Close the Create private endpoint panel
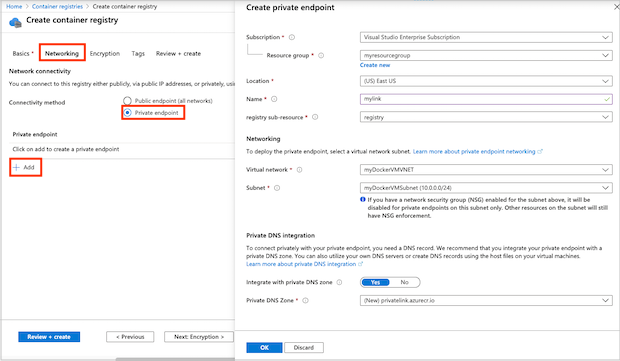 coord(616,7)
